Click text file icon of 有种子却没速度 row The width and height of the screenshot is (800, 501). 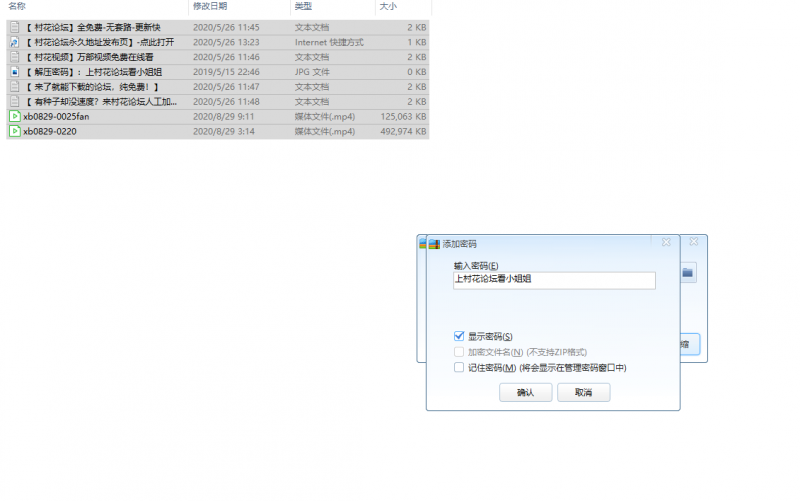click(15, 102)
